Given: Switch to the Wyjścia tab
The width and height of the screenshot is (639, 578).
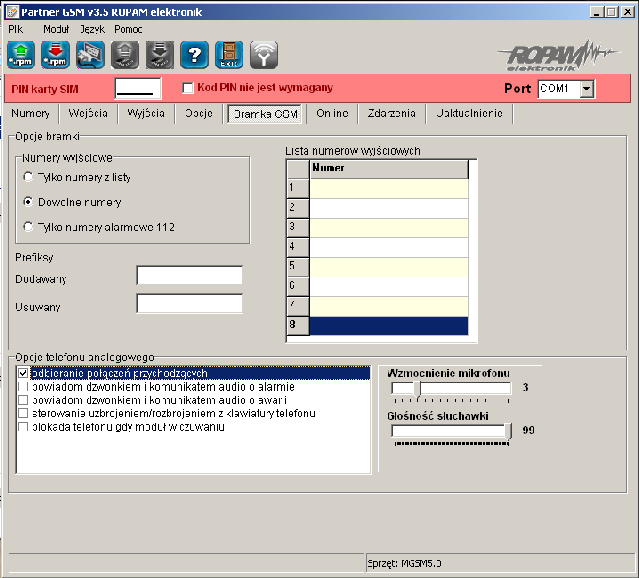Looking at the screenshot, I should tap(146, 113).
